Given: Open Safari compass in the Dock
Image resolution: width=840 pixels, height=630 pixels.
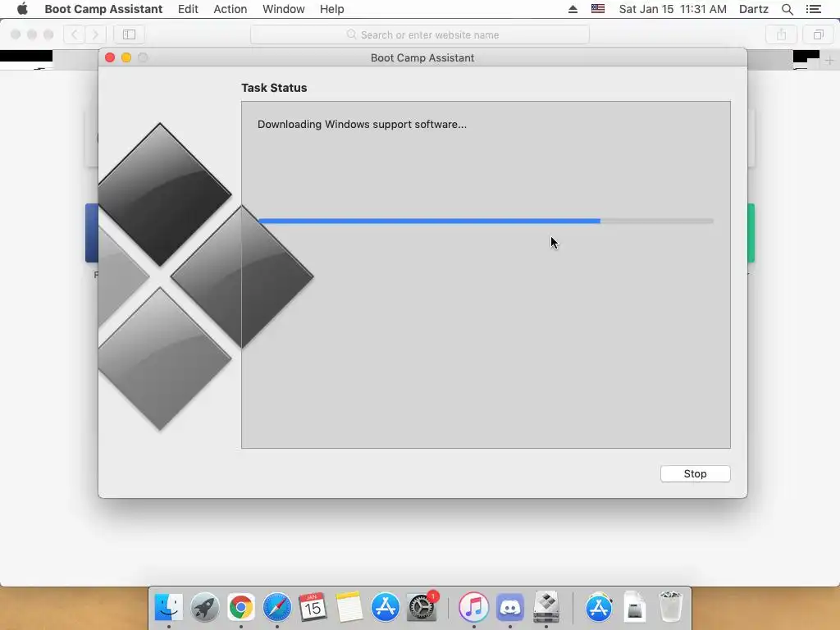Looking at the screenshot, I should (277, 607).
